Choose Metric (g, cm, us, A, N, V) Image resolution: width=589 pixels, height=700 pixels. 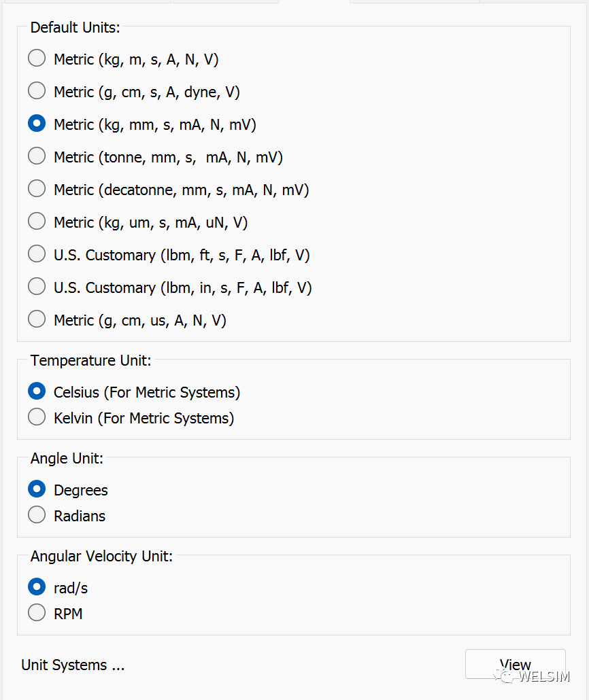pos(37,319)
